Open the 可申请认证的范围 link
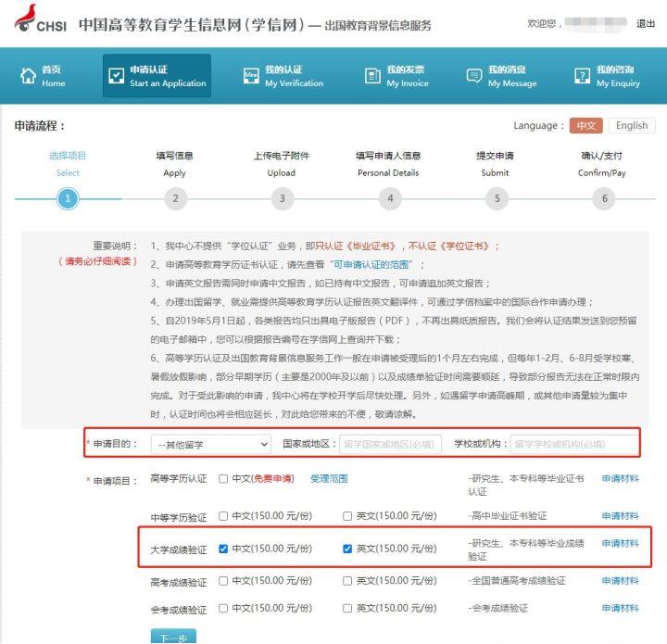The image size is (667, 644). point(371,265)
